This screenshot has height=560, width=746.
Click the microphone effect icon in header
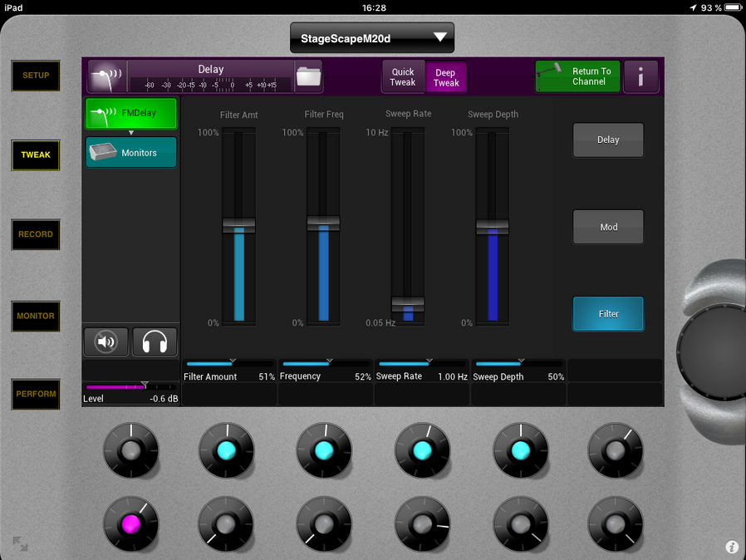click(x=106, y=76)
